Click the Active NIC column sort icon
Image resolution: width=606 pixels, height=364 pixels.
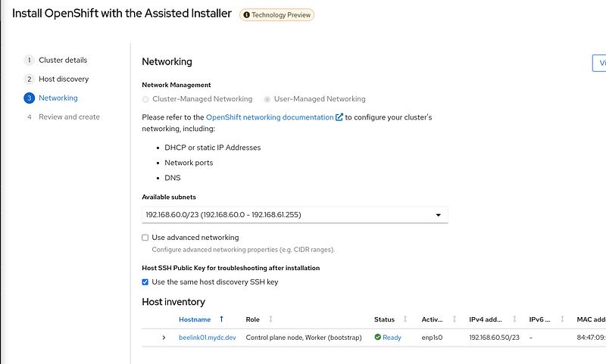tap(454, 319)
